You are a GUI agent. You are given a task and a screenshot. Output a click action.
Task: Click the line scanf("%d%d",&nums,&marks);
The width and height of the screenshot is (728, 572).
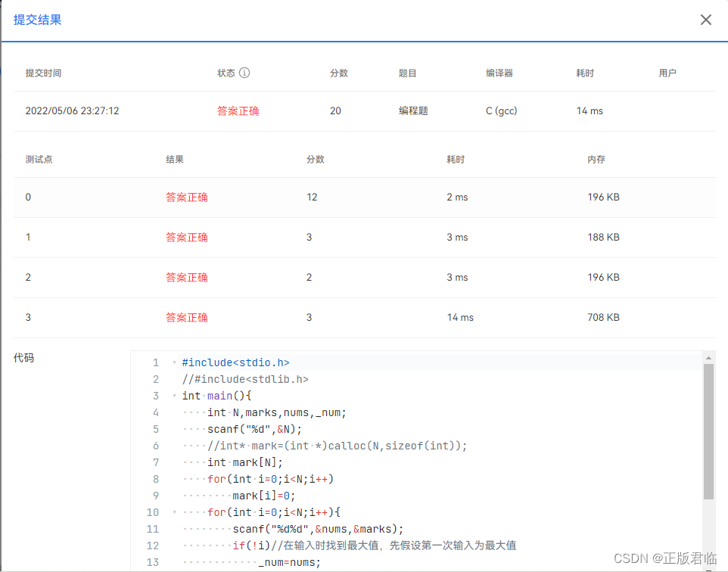[x=318, y=530]
